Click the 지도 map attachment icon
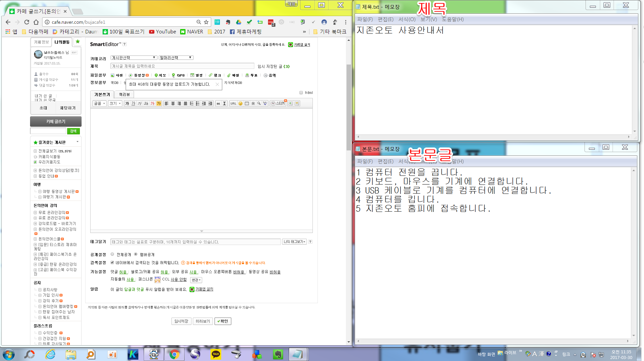The height and width of the screenshot is (361, 644). coord(160,75)
